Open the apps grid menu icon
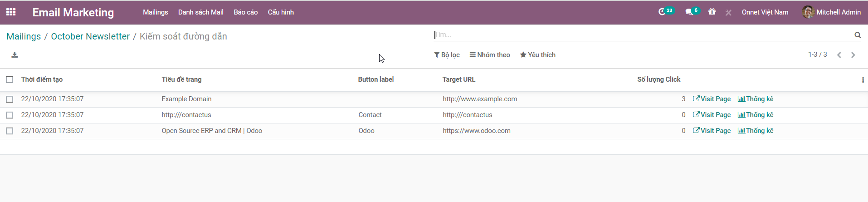868x202 pixels. pos(11,12)
